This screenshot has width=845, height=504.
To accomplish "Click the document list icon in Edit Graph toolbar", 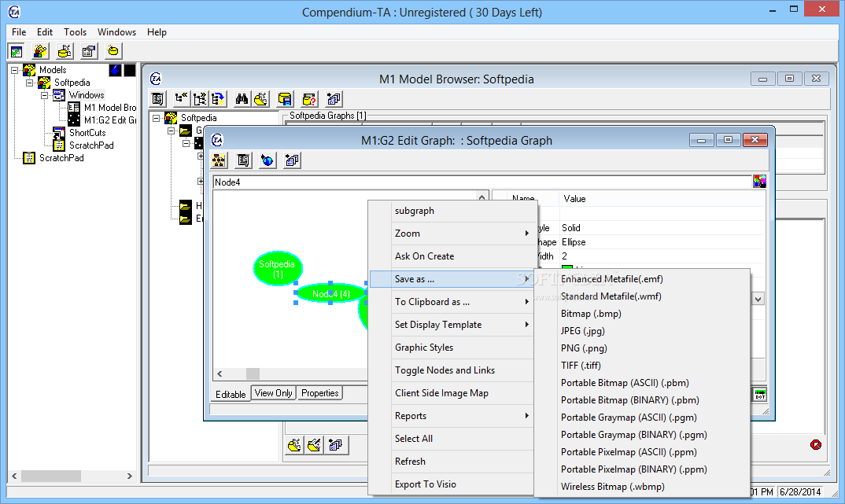I will [244, 160].
